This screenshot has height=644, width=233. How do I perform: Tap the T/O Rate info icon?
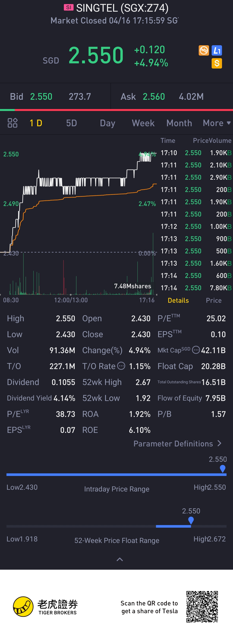click(x=121, y=366)
